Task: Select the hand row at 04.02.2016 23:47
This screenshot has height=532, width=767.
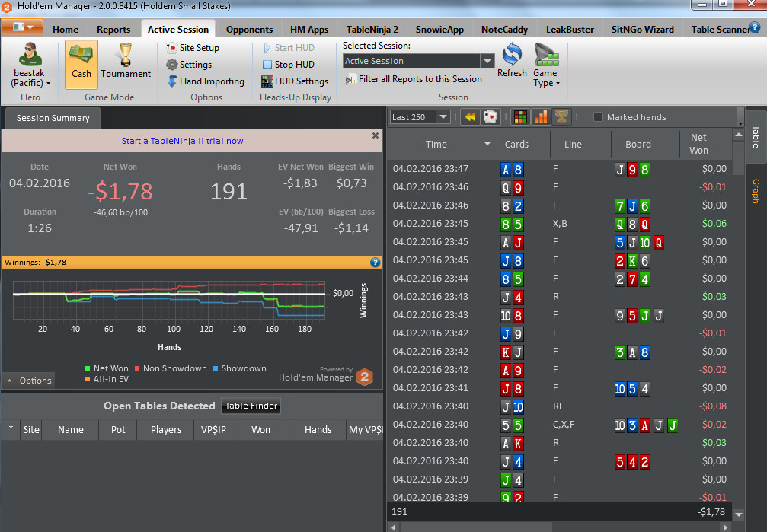Action: [560, 169]
